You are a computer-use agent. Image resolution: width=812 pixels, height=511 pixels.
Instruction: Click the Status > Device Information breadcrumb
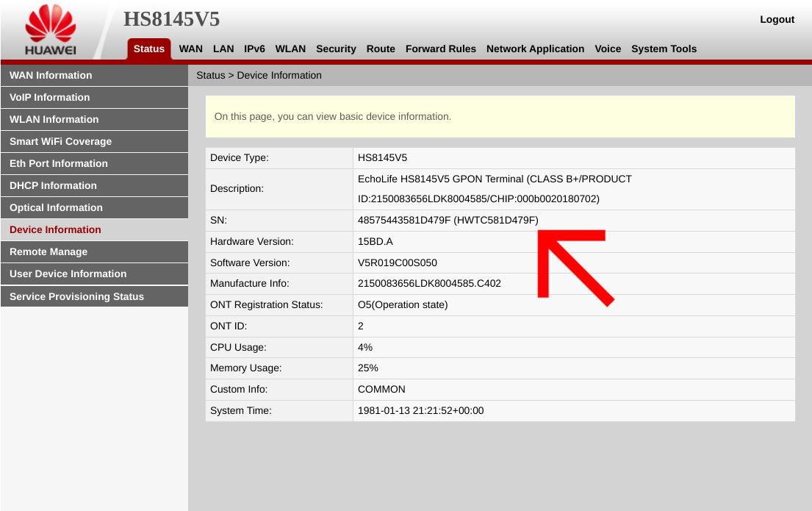point(259,75)
